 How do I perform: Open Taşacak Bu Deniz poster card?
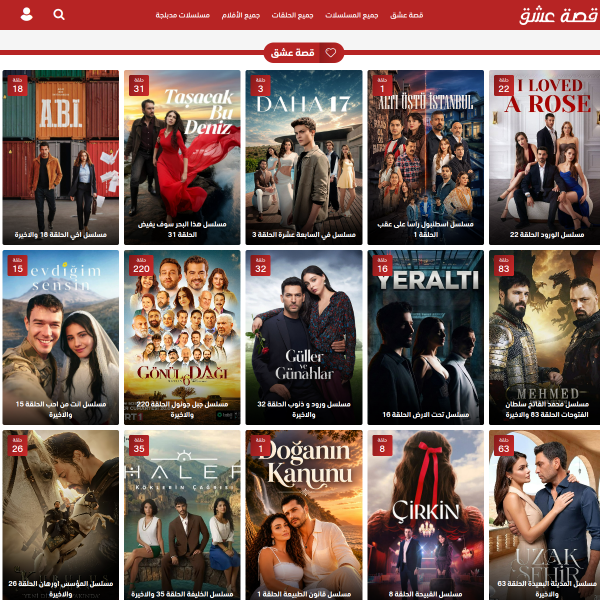(182, 157)
